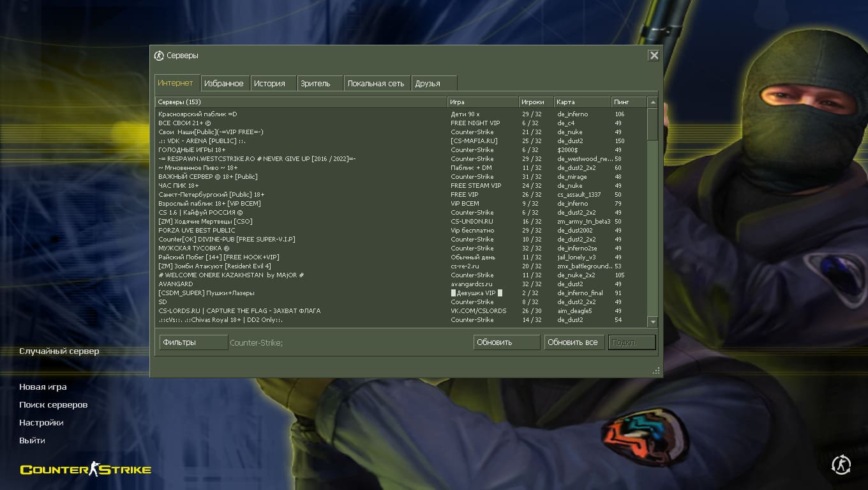This screenshot has width=868, height=490.
Task: Select server ГОЛОДНЫЕ ИГРЫ 18+
Action: tap(401, 150)
